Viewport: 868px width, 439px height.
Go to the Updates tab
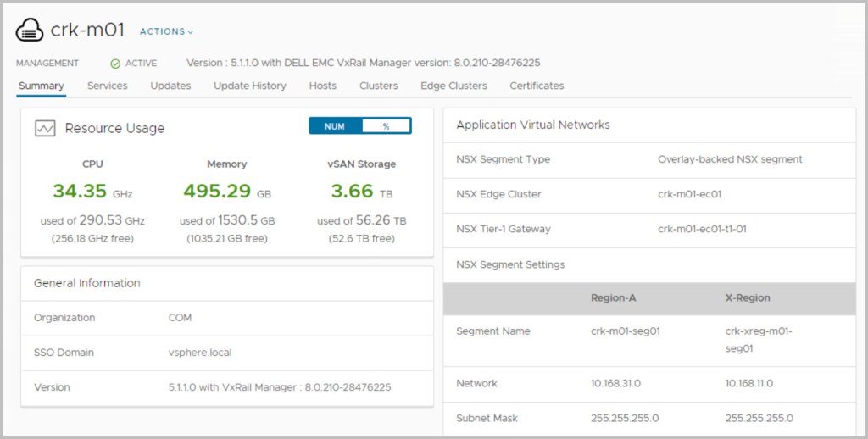pyautogui.click(x=170, y=86)
